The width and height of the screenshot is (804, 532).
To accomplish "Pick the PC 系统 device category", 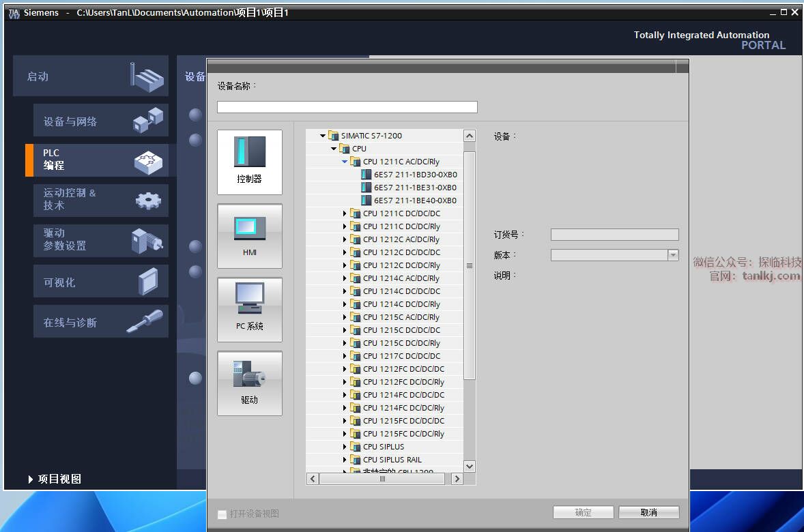I will point(250,310).
